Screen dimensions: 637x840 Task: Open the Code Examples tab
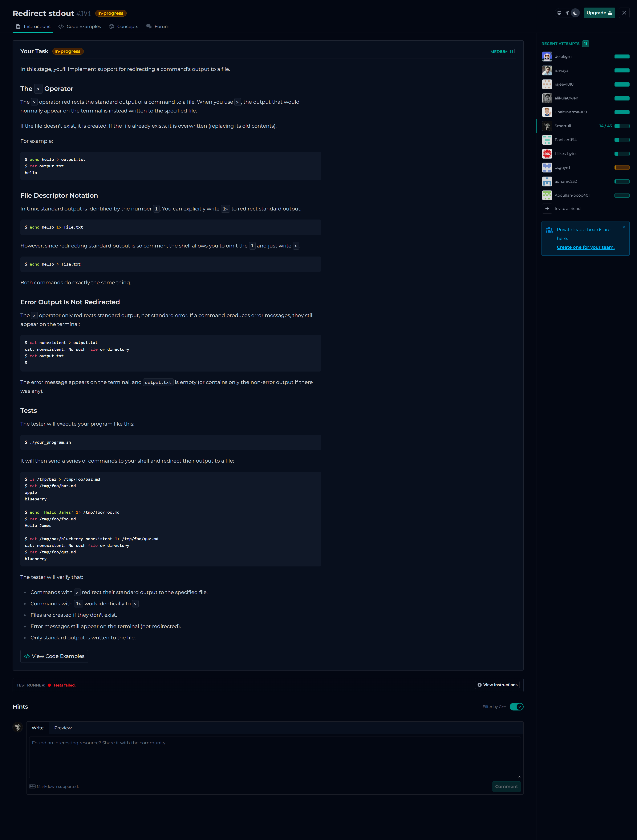[x=80, y=26]
